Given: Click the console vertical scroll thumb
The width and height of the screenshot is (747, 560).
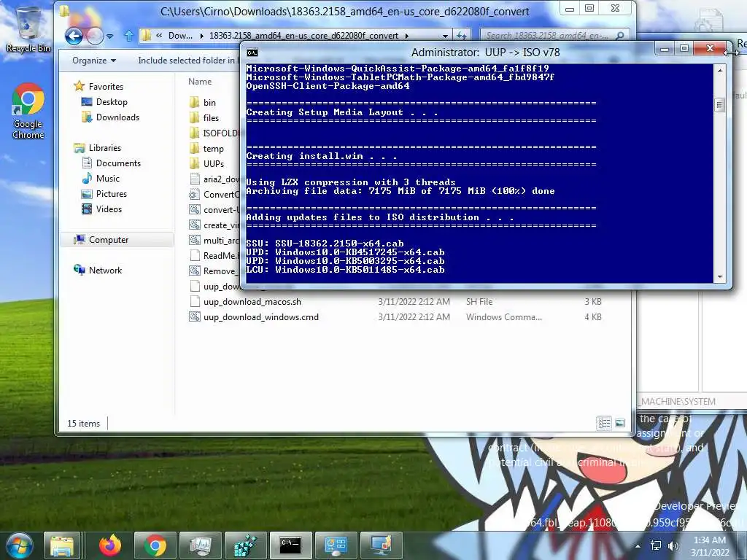Looking at the screenshot, I should (x=720, y=105).
